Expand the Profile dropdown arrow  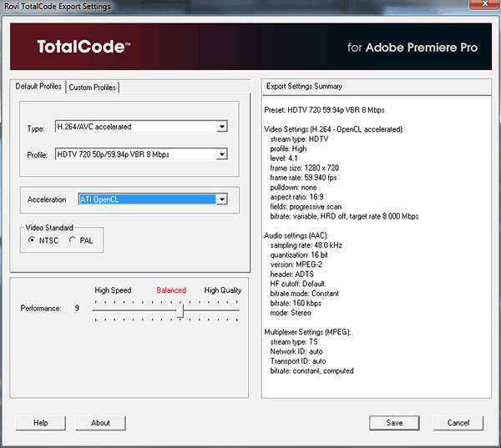(222, 154)
